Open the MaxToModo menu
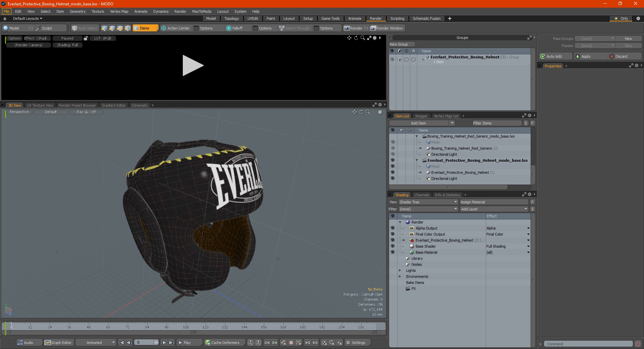This screenshot has height=349, width=644. click(202, 11)
